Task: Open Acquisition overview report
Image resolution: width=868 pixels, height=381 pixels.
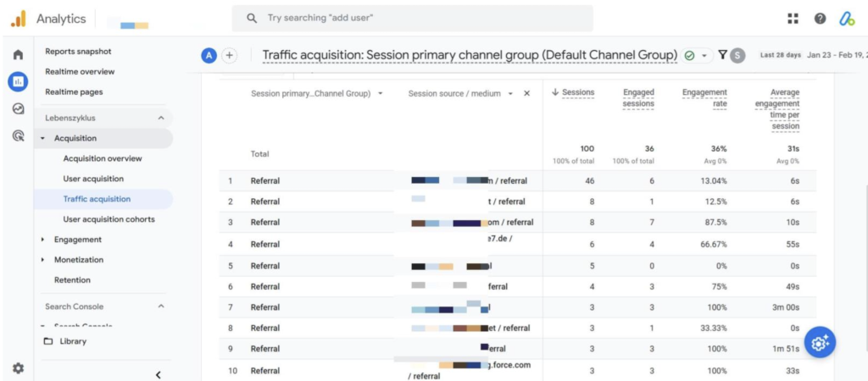Action: [103, 158]
